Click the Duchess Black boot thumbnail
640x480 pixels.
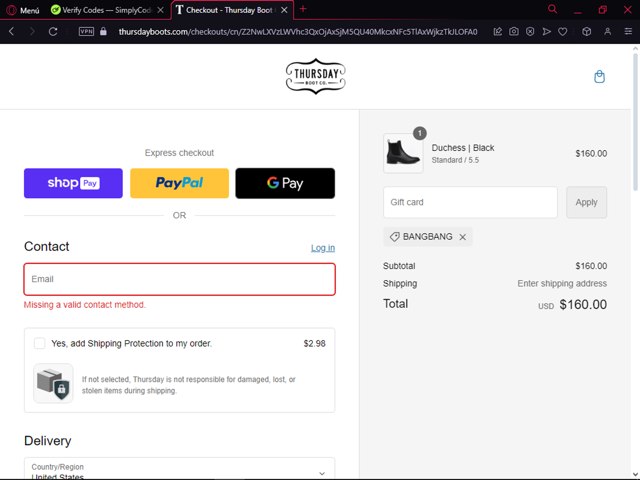[x=403, y=153]
